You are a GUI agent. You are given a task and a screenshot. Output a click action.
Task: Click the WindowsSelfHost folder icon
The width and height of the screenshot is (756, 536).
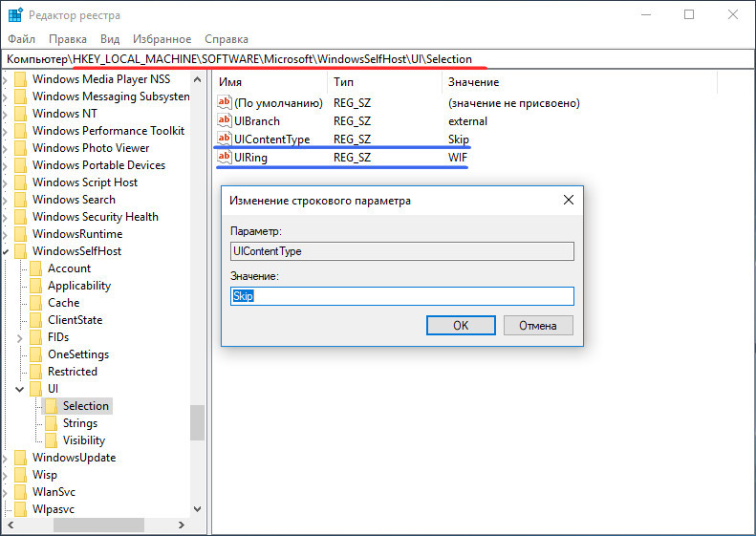20,251
